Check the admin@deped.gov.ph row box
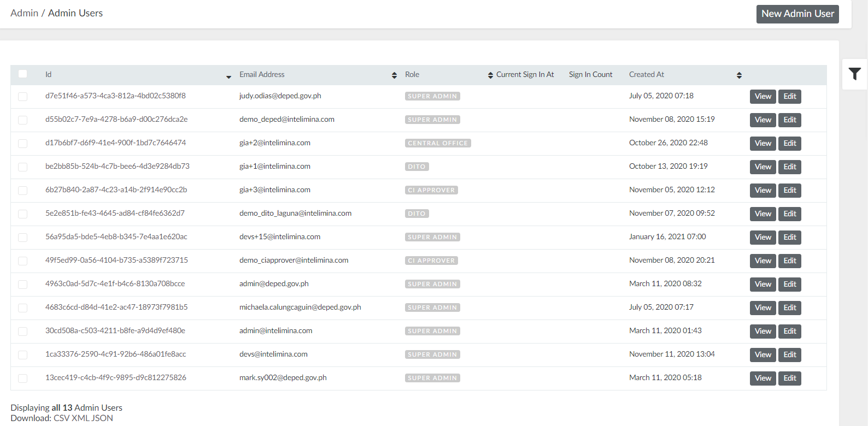 pyautogui.click(x=22, y=285)
